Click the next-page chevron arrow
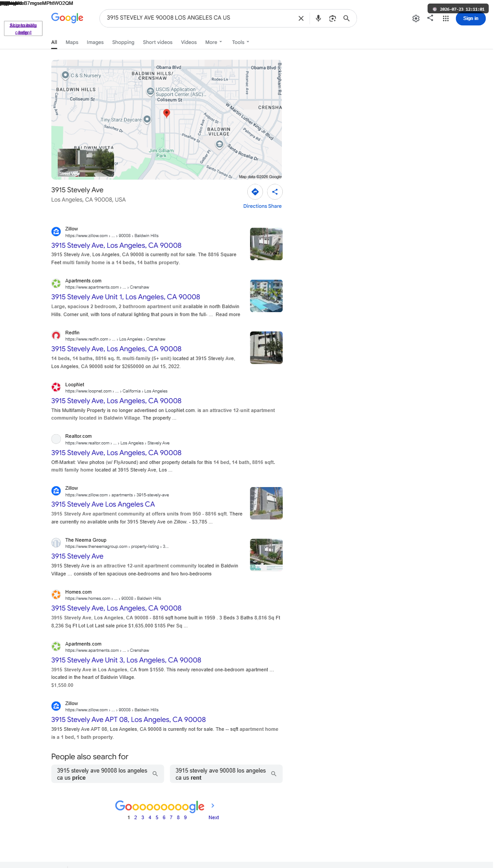This screenshot has height=868, width=499. click(213, 805)
